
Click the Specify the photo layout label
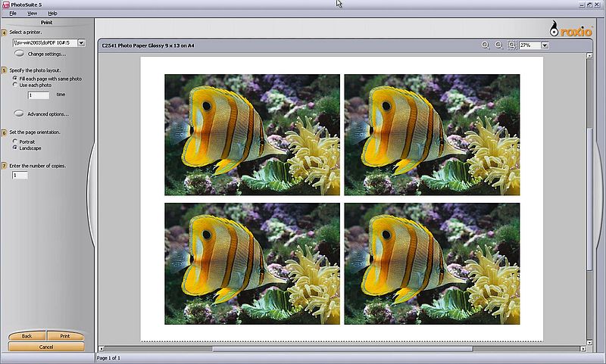(x=35, y=70)
